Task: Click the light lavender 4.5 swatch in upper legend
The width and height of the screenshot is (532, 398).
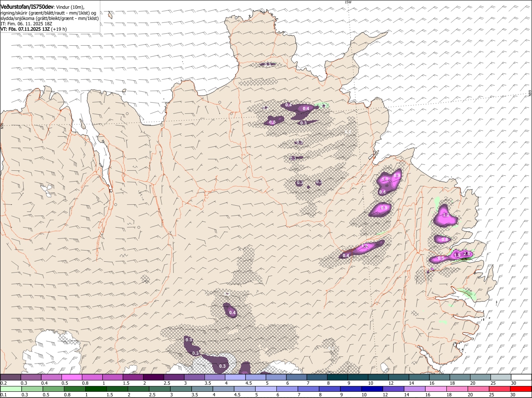Action: 256,377
